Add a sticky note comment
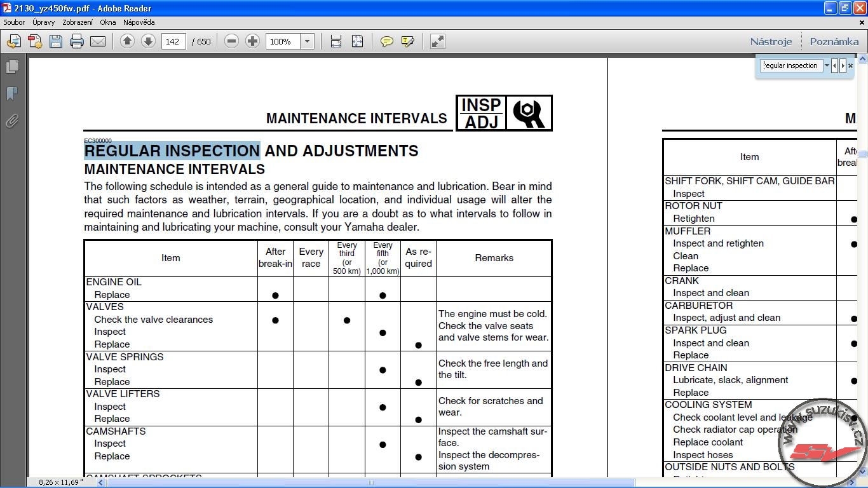Image resolution: width=868 pixels, height=488 pixels. coord(386,41)
